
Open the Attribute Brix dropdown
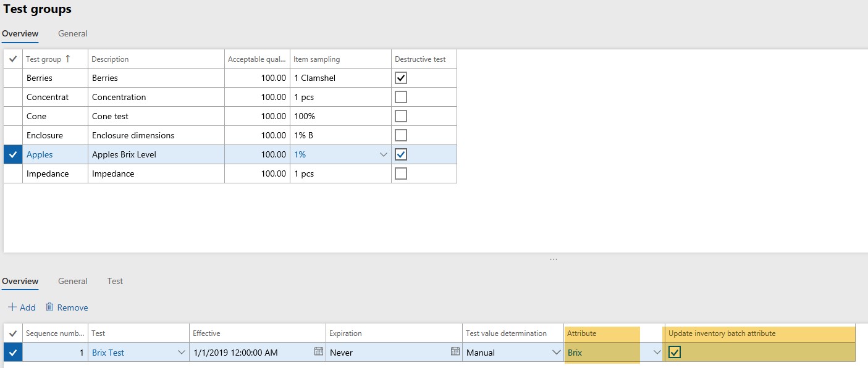(657, 353)
